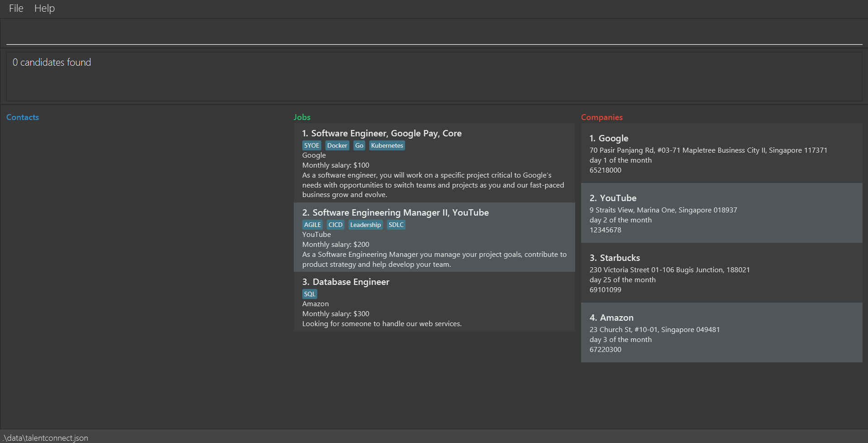The height and width of the screenshot is (443, 868).
Task: Select job 'Software Engineering Manager II, YouTube'
Action: [434, 237]
